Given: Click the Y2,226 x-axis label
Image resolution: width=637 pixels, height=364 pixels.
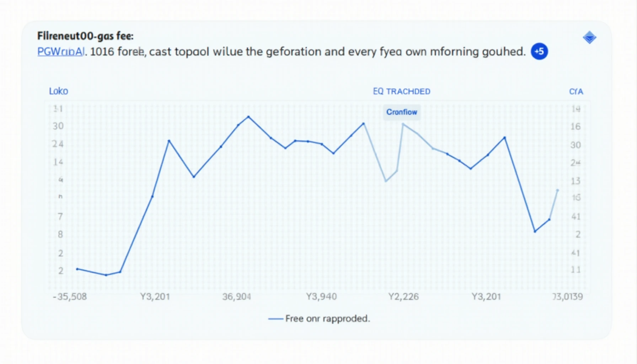Looking at the screenshot, I should point(403,296).
